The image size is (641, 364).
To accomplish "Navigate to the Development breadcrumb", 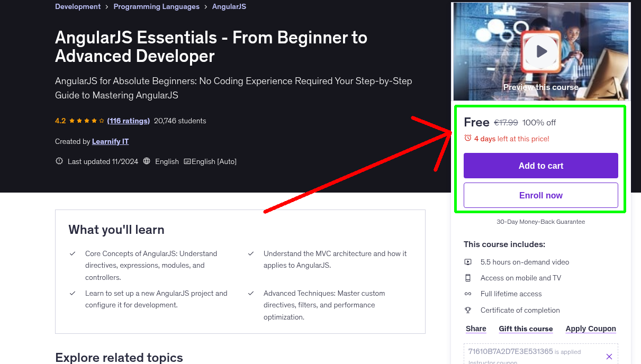I will point(78,6).
